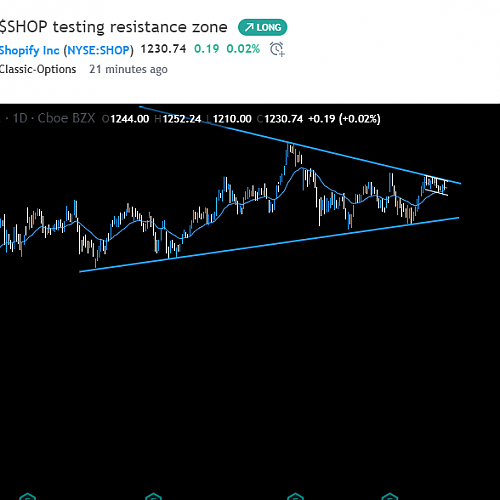
Task: Click the Cboe BZX exchange label
Action: coord(66,118)
